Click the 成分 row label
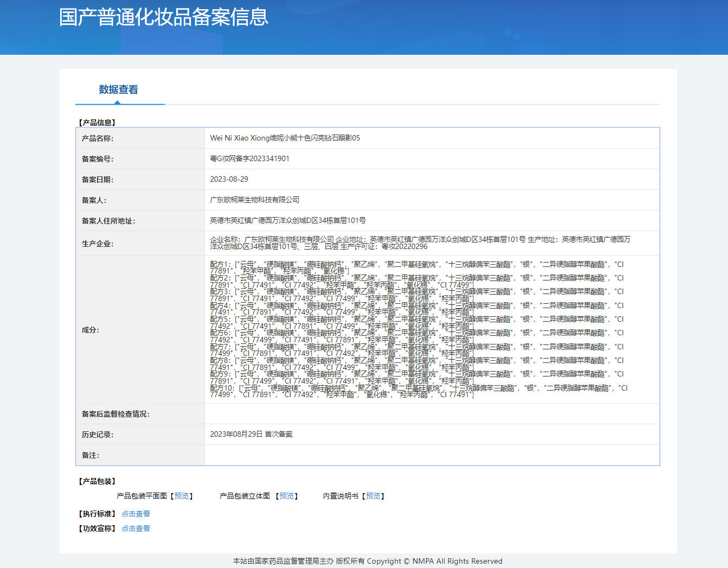This screenshot has width=728, height=568. point(91,330)
